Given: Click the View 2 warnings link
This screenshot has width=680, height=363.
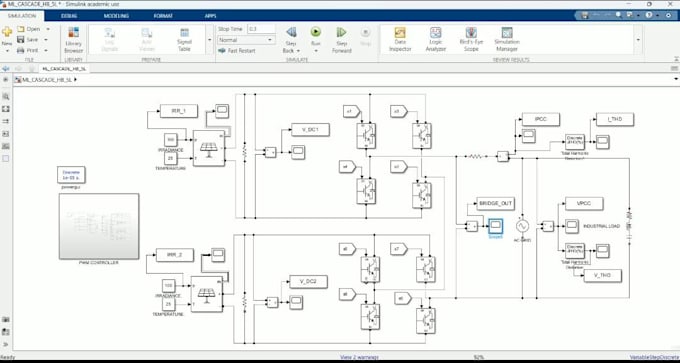Looking at the screenshot, I should click(359, 357).
